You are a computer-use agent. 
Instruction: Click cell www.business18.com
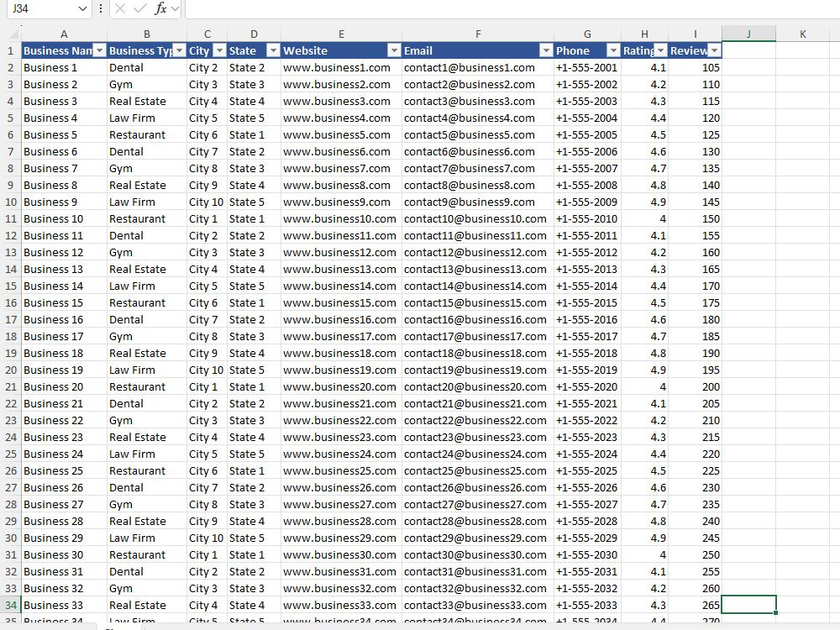[x=341, y=353]
